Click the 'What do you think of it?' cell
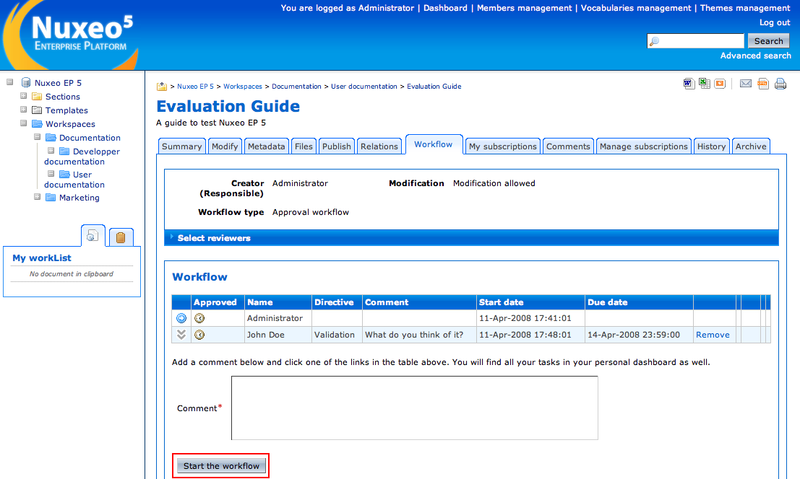800x479 pixels. [x=419, y=335]
